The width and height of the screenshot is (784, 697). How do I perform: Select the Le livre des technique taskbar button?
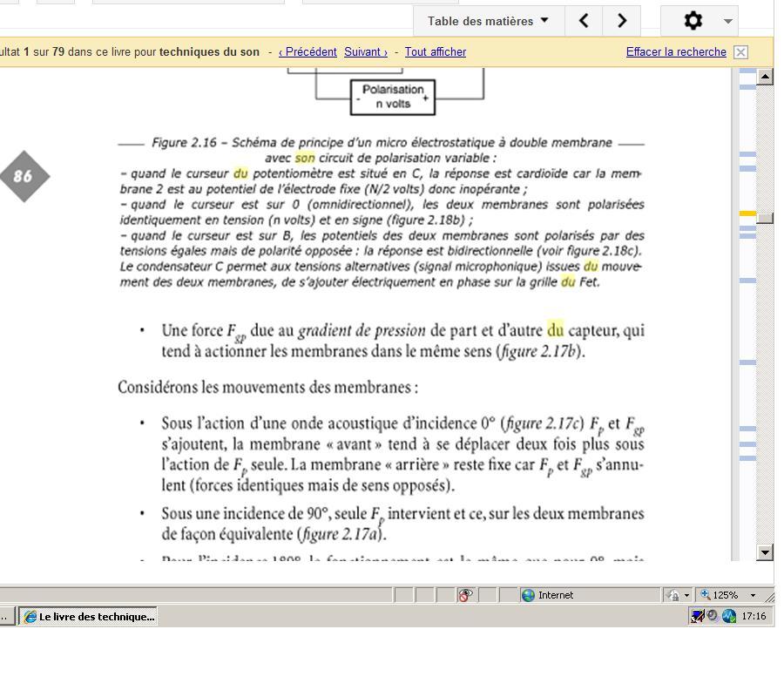[89, 617]
